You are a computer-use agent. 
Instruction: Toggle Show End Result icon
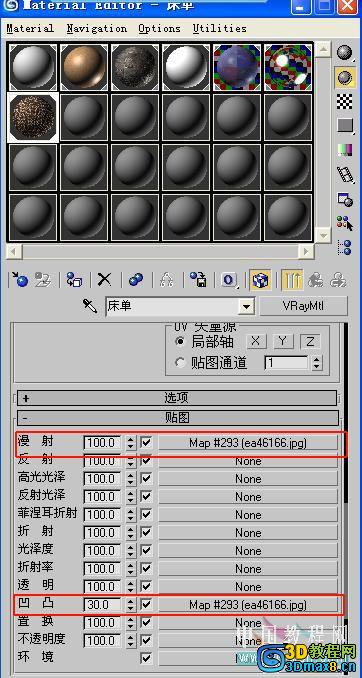[292, 280]
